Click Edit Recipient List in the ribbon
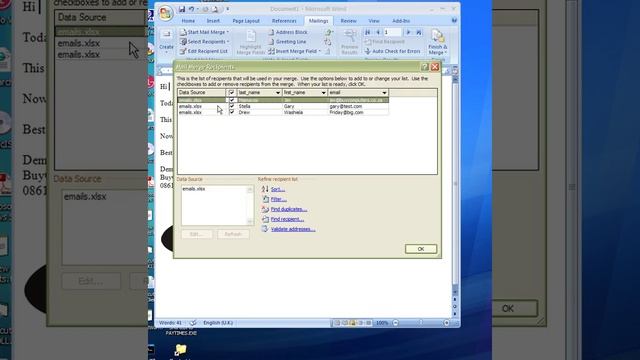Viewport: 640px width, 360px height. click(x=203, y=51)
